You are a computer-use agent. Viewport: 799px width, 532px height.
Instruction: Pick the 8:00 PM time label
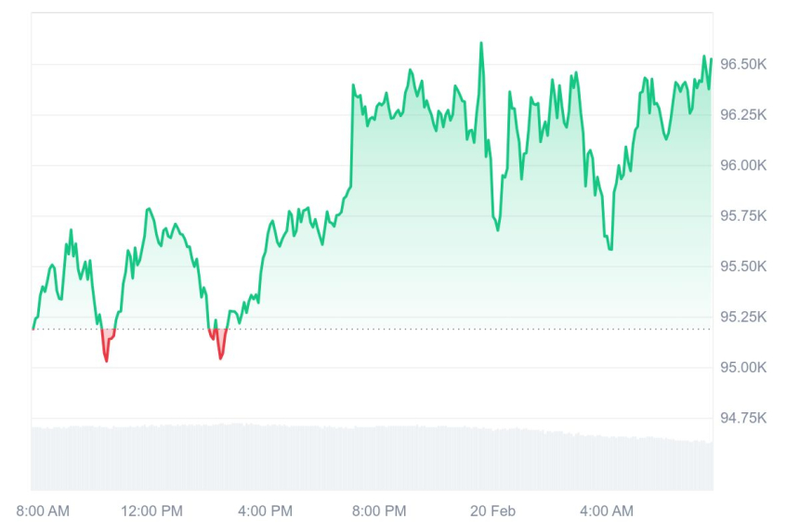click(379, 511)
